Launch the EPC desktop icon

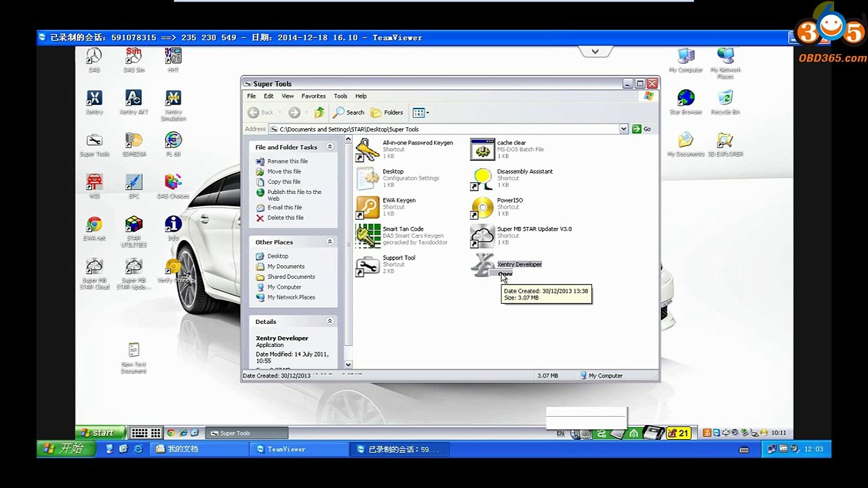(134, 186)
